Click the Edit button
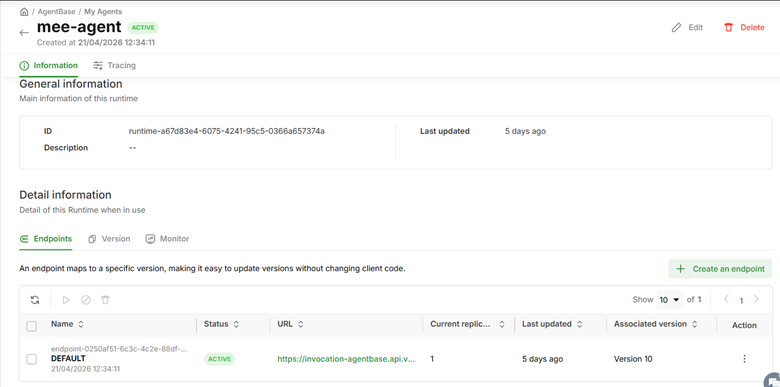 click(687, 27)
